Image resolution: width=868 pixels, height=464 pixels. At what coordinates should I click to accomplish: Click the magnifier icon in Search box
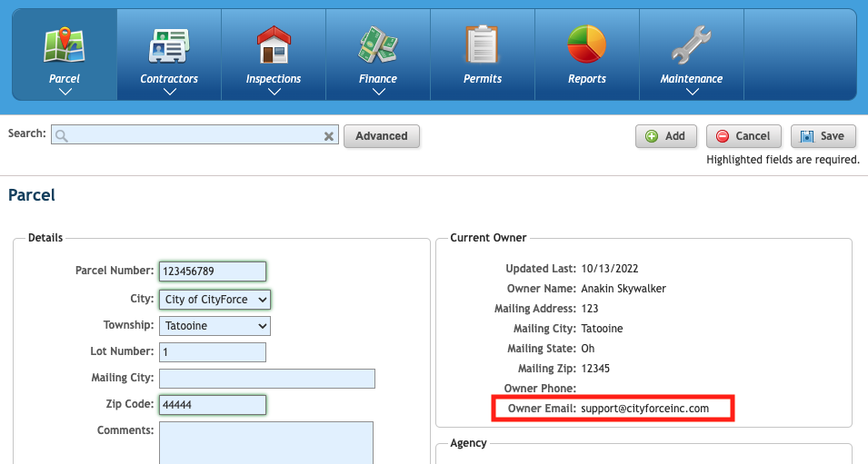tap(62, 135)
